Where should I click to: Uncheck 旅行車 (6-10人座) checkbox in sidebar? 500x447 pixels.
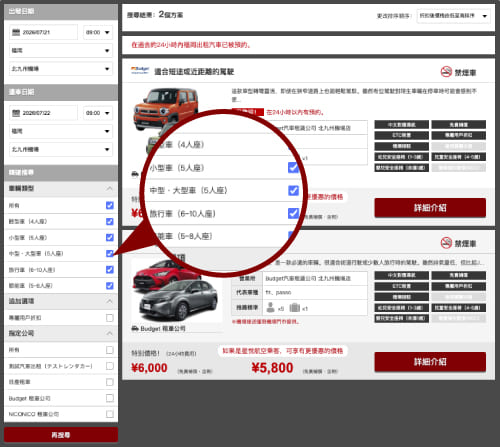(110, 269)
